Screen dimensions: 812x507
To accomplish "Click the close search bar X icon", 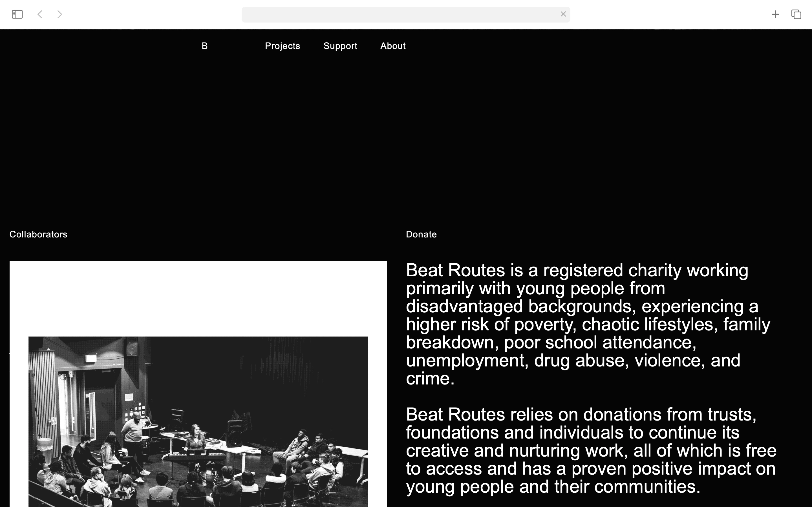I will 563,14.
